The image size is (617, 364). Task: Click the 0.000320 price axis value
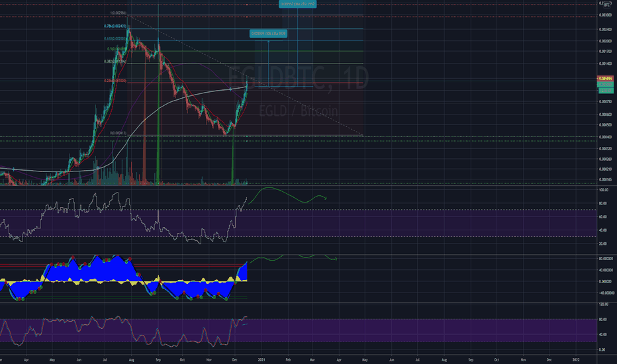(x=605, y=149)
